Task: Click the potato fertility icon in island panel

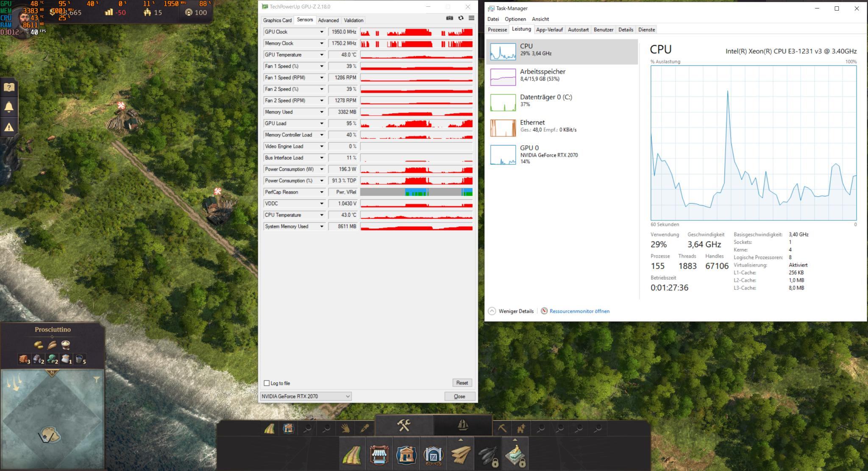Action: click(38, 345)
